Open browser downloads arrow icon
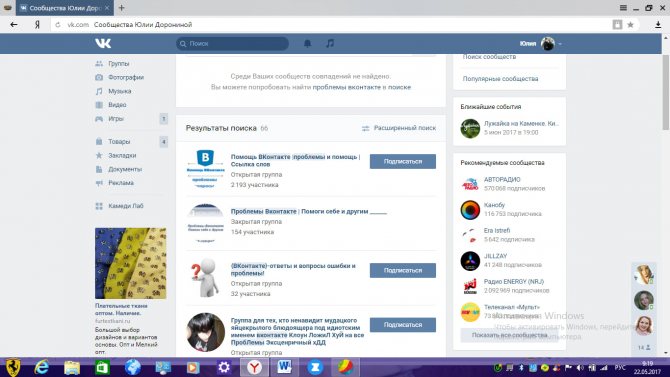This screenshot has height=377, width=670. pos(658,25)
